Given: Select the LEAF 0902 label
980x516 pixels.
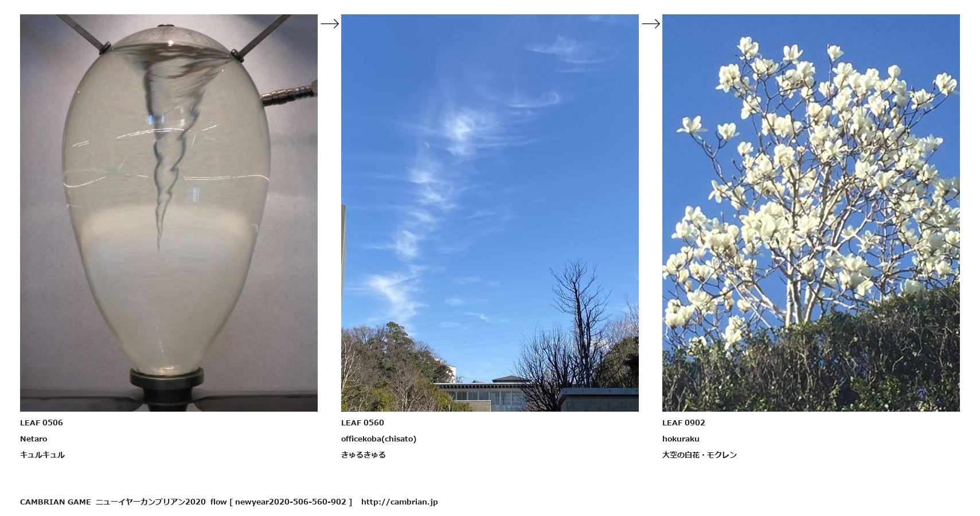Looking at the screenshot, I should [x=684, y=423].
